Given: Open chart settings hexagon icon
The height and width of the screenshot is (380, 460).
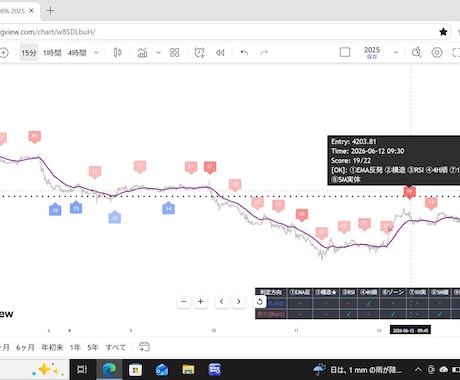Looking at the screenshot, I should 437,52.
